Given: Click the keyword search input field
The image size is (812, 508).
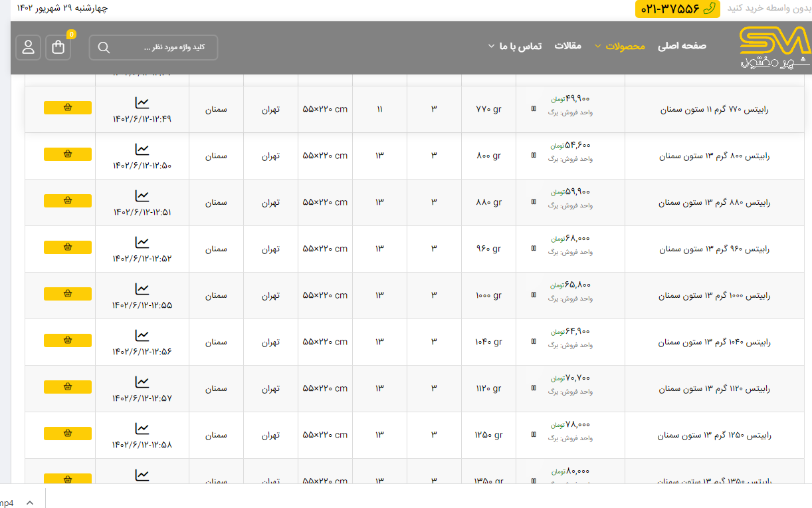Looking at the screenshot, I should 166,47.
